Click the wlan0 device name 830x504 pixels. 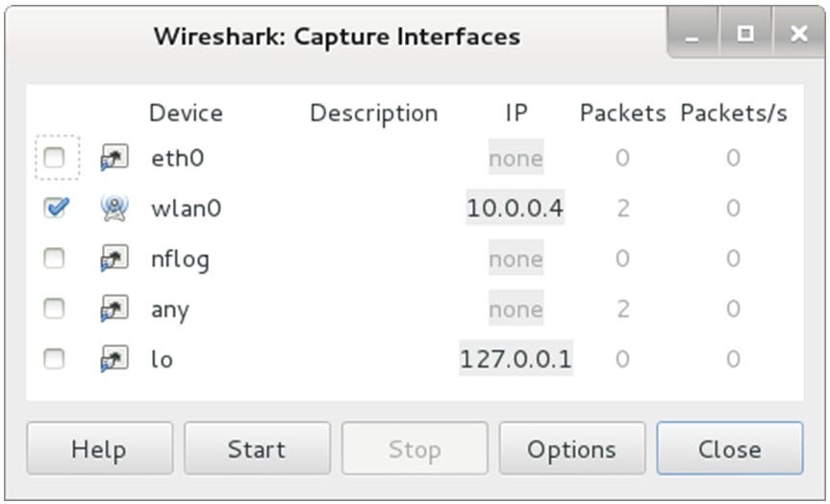[x=186, y=208]
